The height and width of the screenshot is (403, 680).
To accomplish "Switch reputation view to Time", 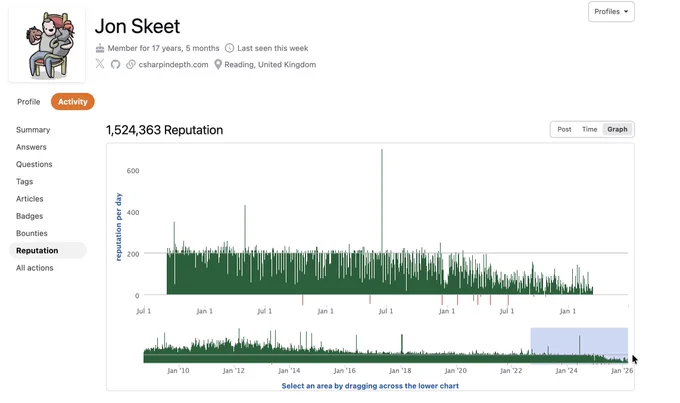I will click(x=589, y=129).
